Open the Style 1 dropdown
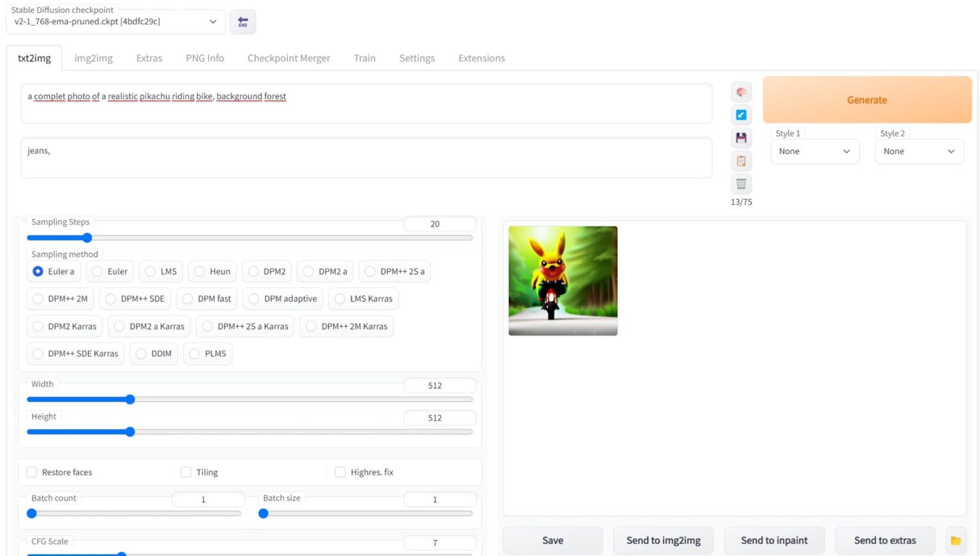 click(815, 151)
